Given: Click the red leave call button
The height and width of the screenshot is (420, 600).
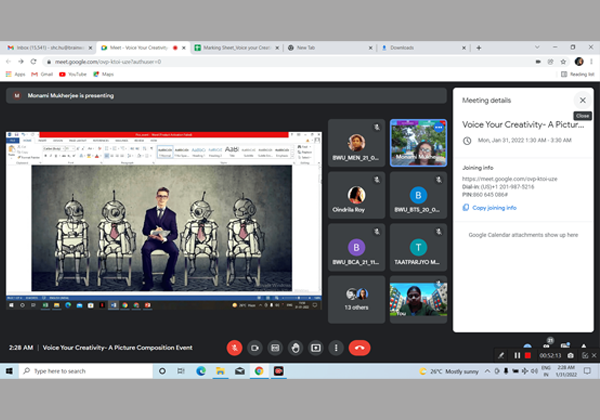Looking at the screenshot, I should pos(360,347).
